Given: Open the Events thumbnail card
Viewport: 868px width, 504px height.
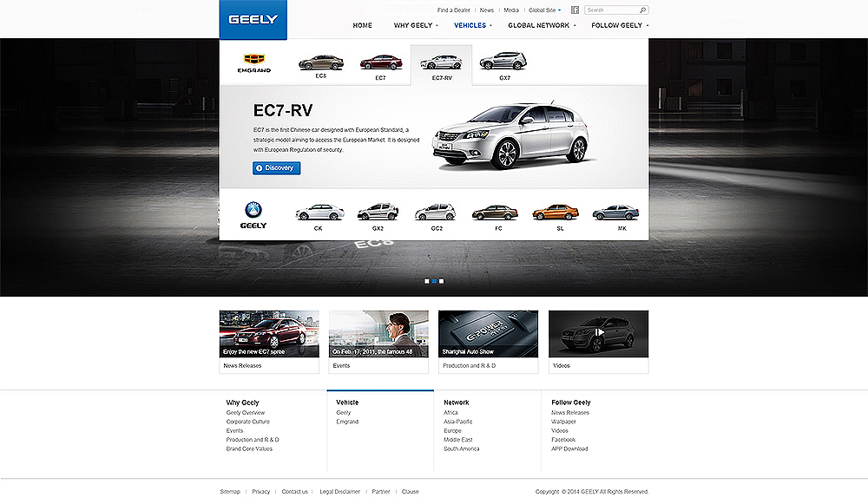Looking at the screenshot, I should [x=378, y=334].
